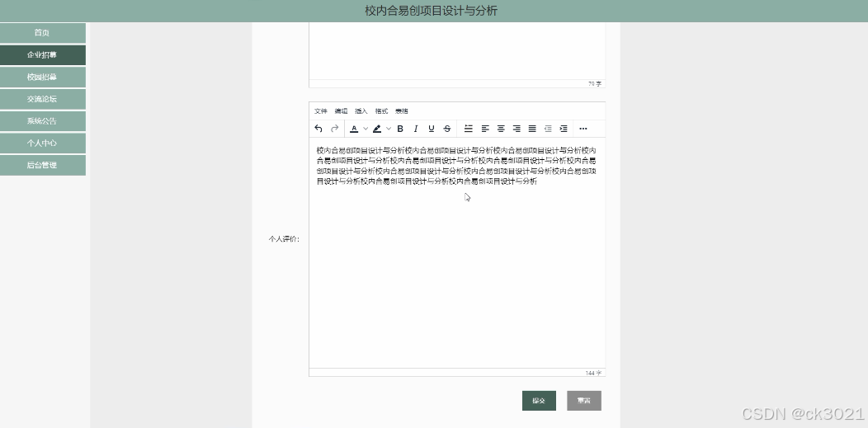Open the 格式 menu in editor
868x428 pixels.
[x=381, y=111]
